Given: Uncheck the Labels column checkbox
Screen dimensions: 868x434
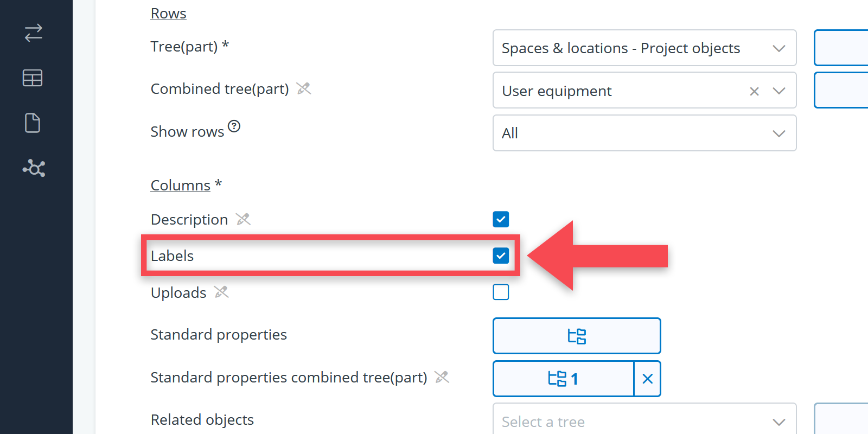Looking at the screenshot, I should click(501, 256).
